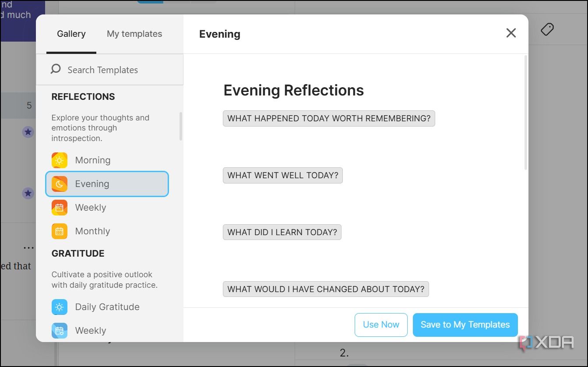Click the lower star badge in background list
Screen dimensions: 588x367
[28, 193]
